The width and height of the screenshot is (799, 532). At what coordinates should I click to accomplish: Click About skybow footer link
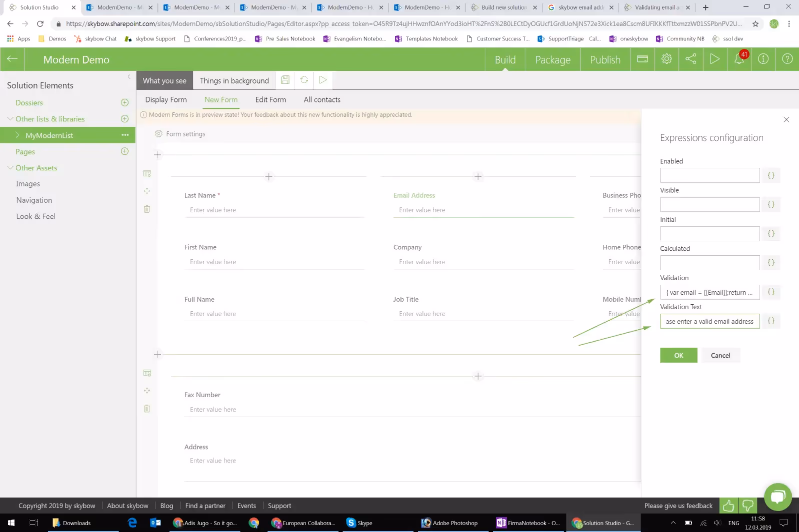coord(127,506)
